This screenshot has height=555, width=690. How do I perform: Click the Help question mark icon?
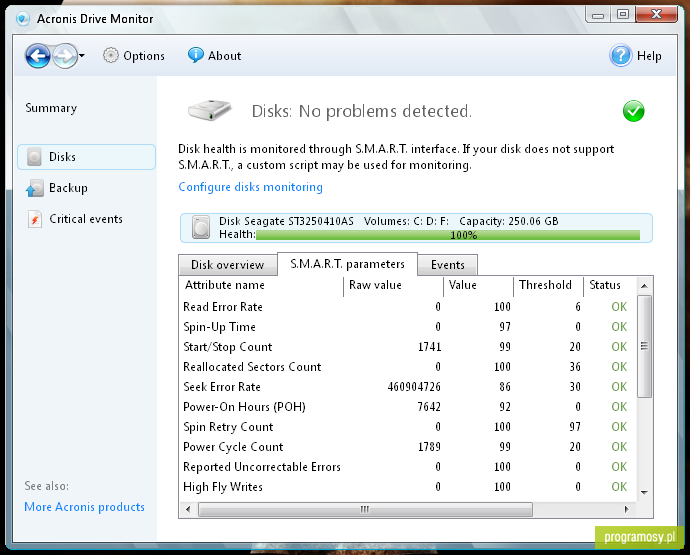click(x=620, y=55)
